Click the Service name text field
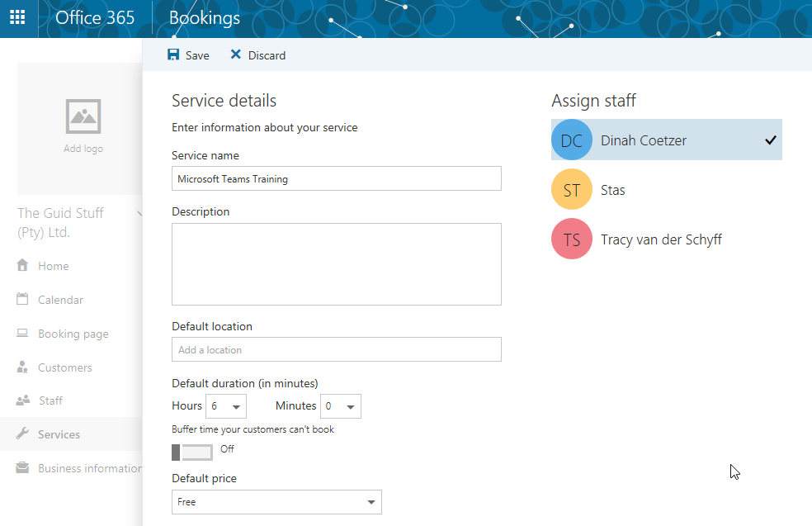812x526 pixels. point(336,178)
